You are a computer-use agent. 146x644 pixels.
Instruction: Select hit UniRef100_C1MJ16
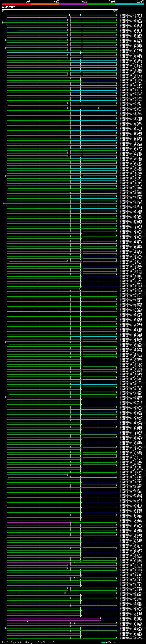131,52
